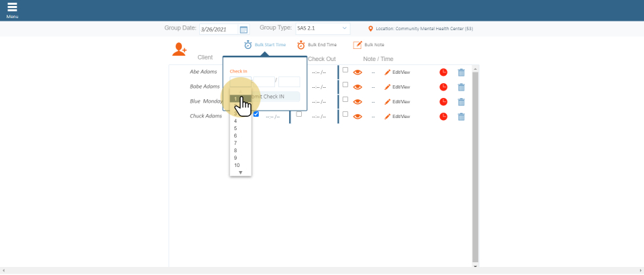View Babe Adams note with eye icon

coord(358,87)
